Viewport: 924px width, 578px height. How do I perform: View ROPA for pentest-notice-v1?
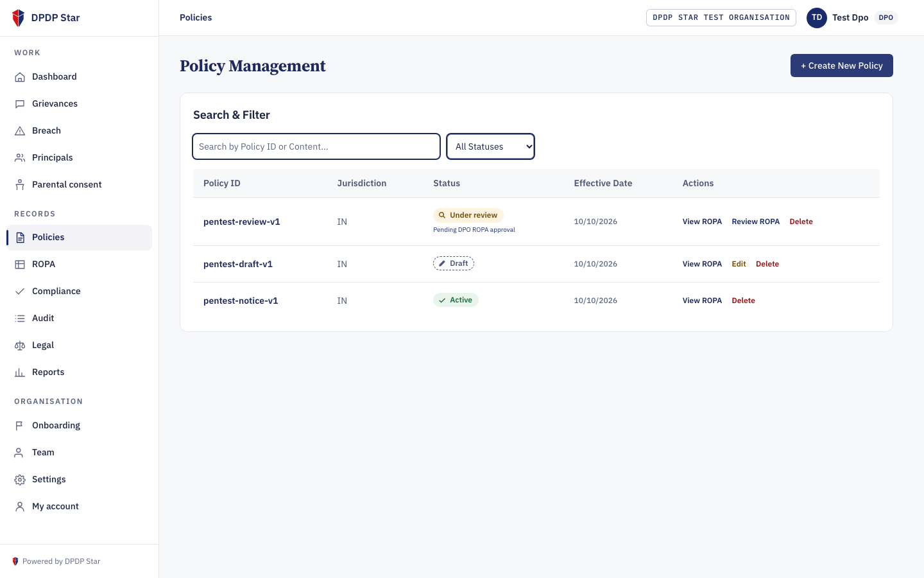pyautogui.click(x=702, y=301)
